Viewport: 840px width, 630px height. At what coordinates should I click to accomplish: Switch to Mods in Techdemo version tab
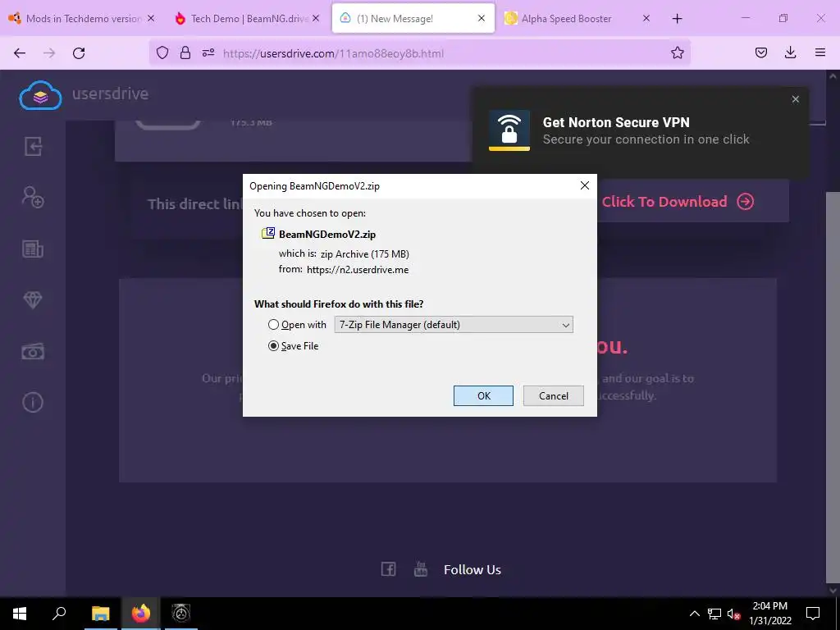[x=82, y=18]
